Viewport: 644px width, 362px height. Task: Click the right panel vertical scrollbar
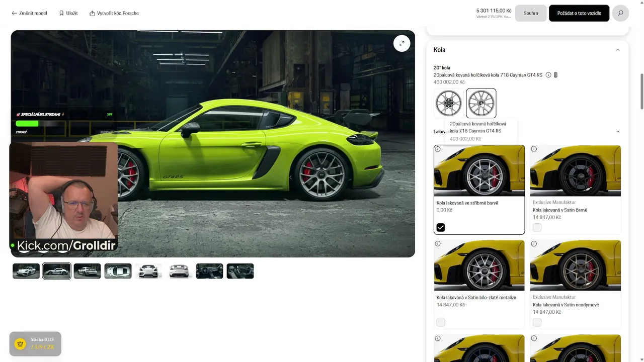641,90
